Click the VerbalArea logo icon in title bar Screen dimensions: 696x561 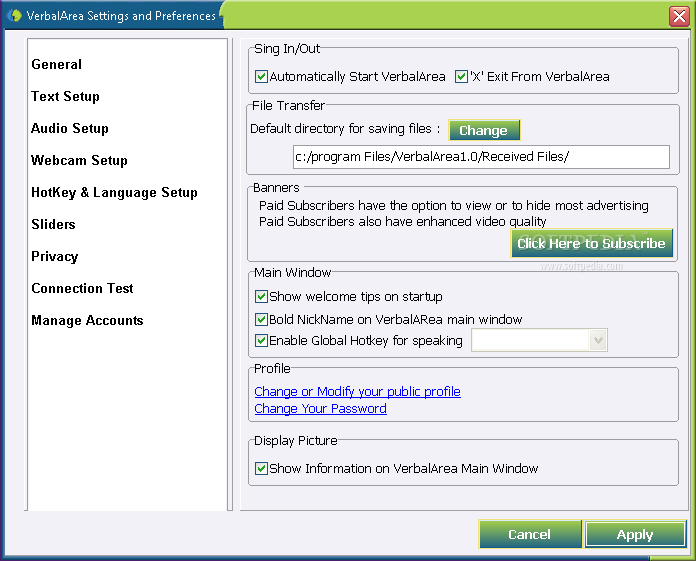tap(14, 15)
